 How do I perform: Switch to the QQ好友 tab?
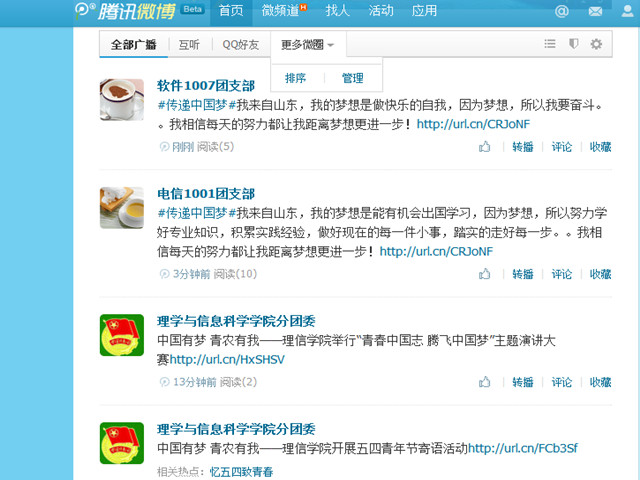pyautogui.click(x=240, y=44)
